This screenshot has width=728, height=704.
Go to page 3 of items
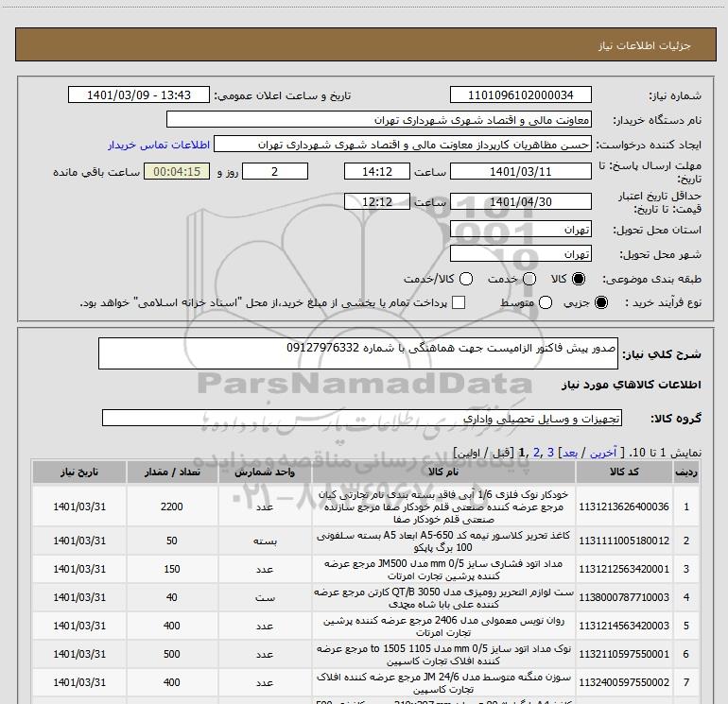click(550, 453)
